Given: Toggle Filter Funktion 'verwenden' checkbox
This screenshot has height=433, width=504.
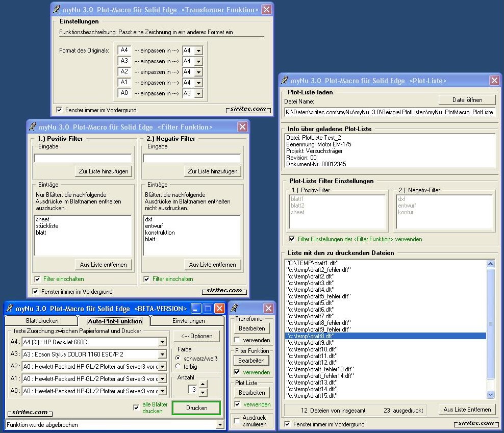Looking at the screenshot, I should [237, 372].
